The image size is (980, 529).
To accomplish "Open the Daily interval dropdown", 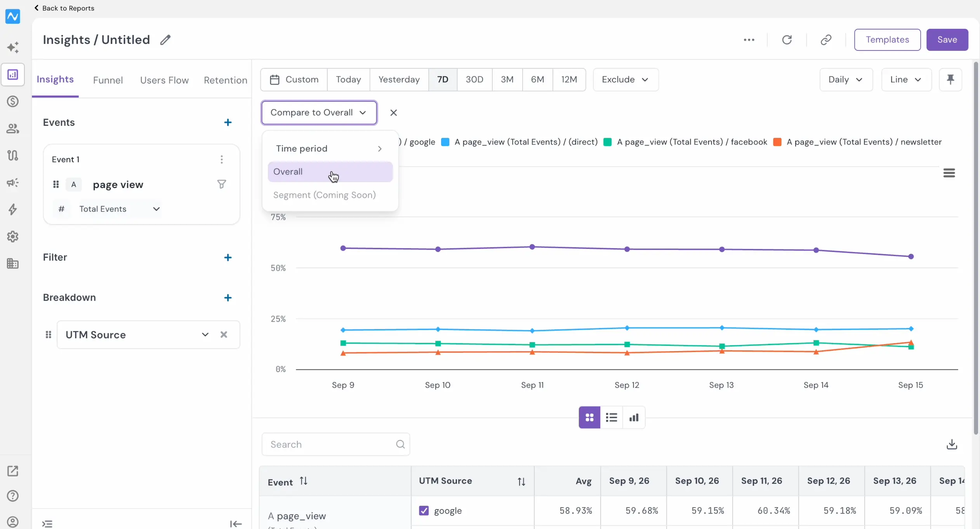I will 846,80.
